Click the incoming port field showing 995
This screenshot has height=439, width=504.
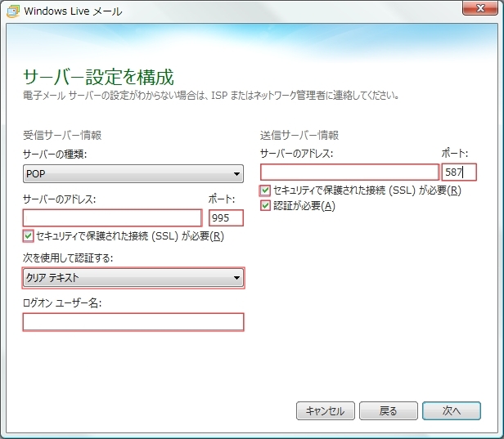pyautogui.click(x=226, y=217)
